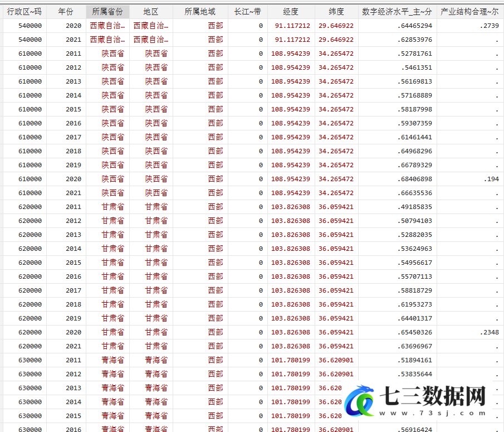This screenshot has width=504, height=432.
Task: Click value .50794103 for 甘肃省 2012
Action: coord(415,221)
